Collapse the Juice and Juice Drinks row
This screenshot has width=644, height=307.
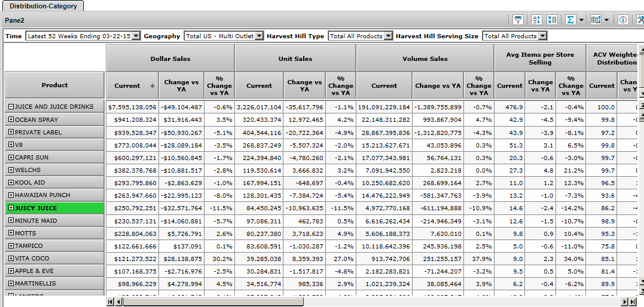click(11, 107)
